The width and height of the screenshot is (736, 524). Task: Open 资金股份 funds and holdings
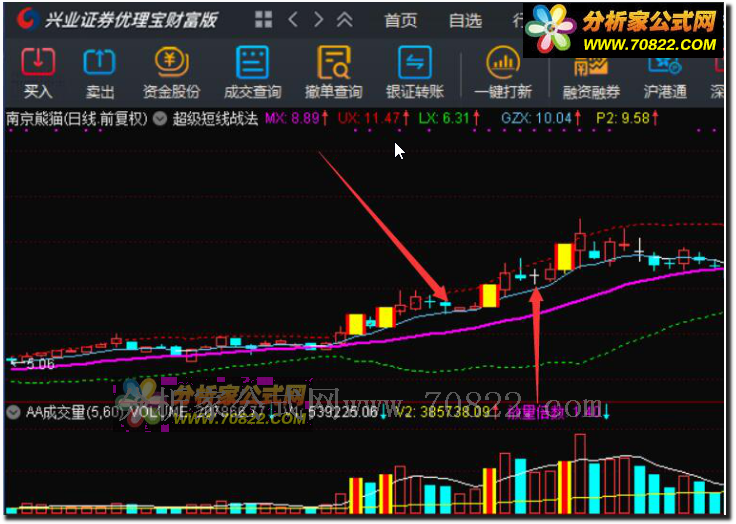tap(171, 73)
